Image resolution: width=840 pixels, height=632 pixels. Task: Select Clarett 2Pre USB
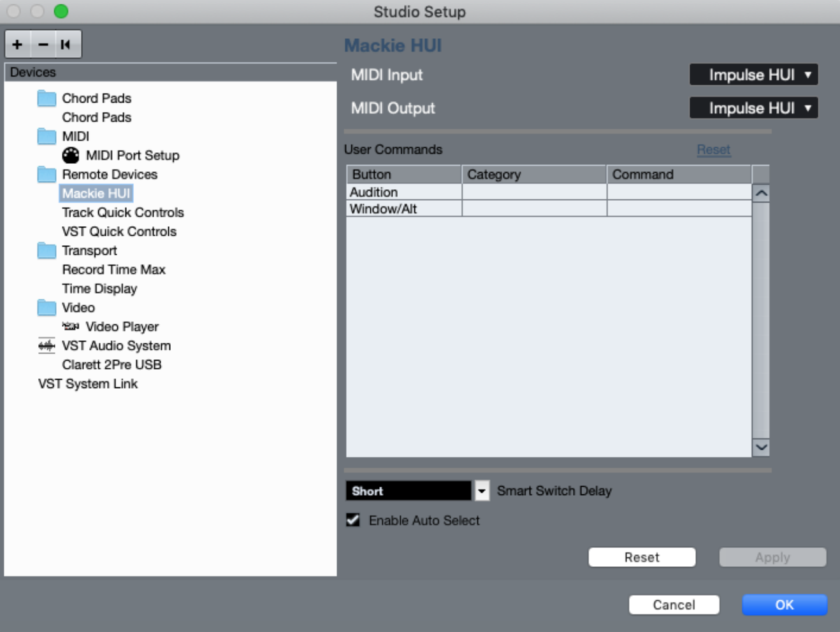coord(112,364)
